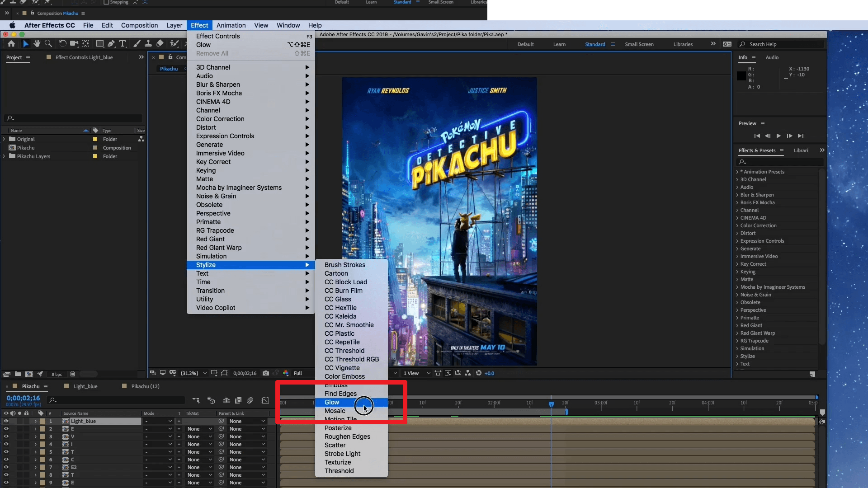The height and width of the screenshot is (488, 868).
Task: Click the Home icon in the toolbar
Action: [11, 44]
